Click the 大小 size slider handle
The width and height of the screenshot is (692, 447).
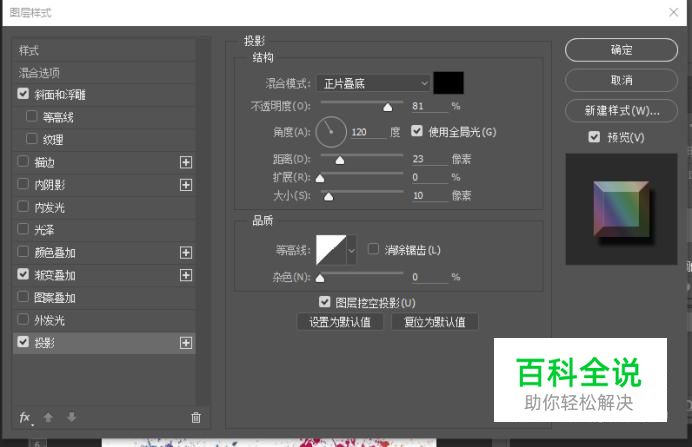[328, 197]
